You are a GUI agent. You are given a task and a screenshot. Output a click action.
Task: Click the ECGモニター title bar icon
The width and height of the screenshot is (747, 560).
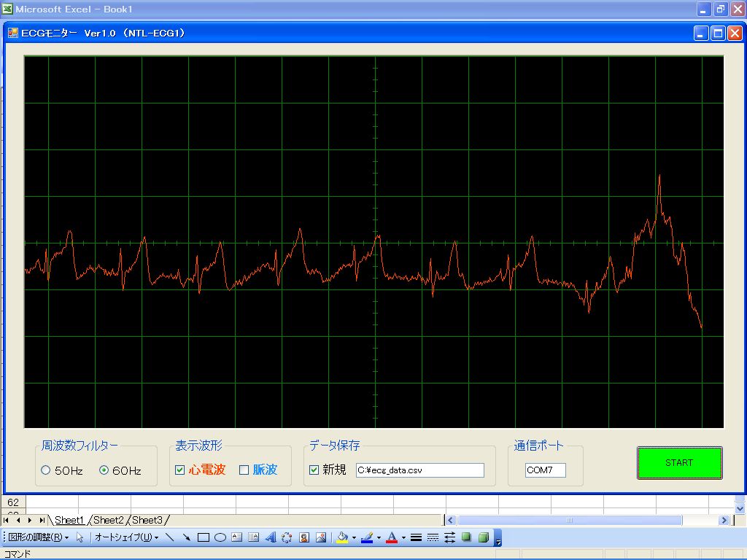point(13,33)
